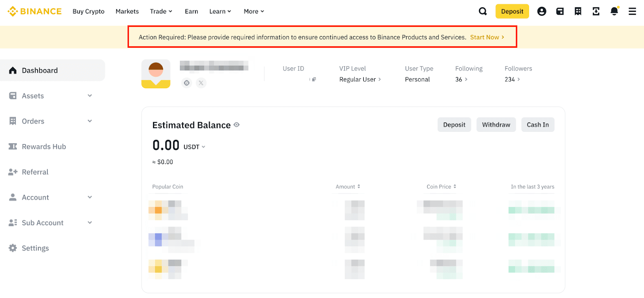Click the Cash In button

click(x=538, y=125)
